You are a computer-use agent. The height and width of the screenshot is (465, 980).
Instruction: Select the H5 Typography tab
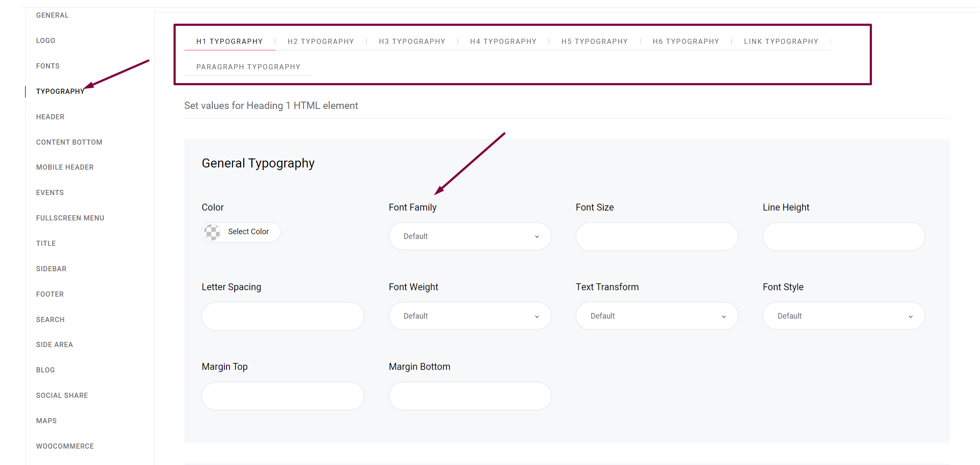point(595,41)
